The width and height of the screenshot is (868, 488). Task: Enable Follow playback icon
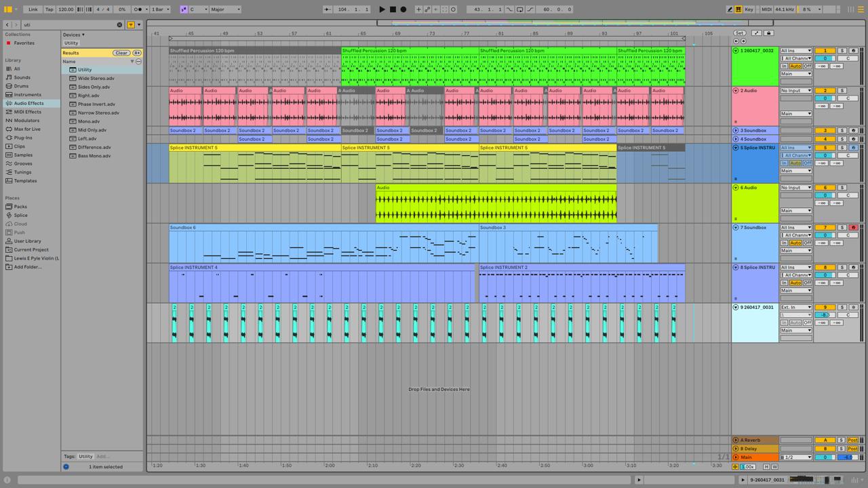pyautogui.click(x=328, y=9)
